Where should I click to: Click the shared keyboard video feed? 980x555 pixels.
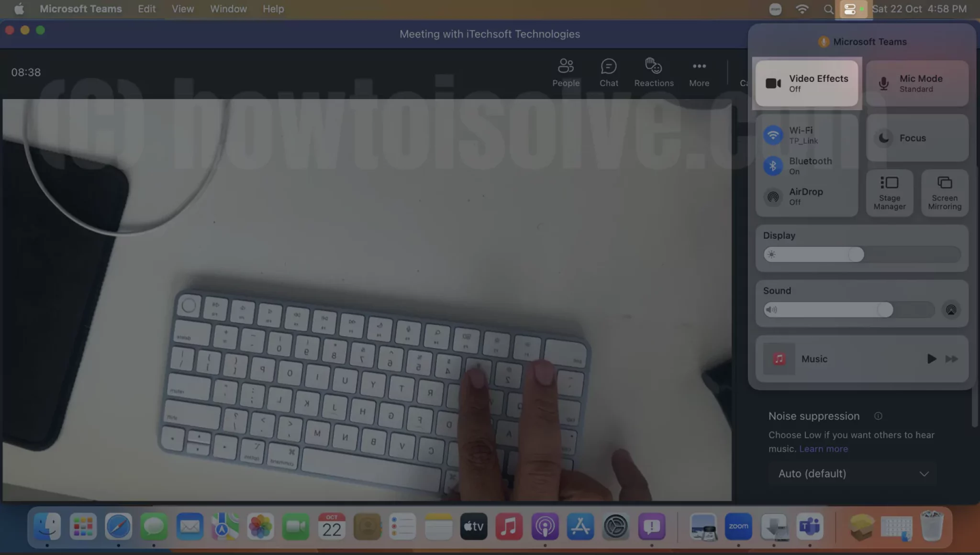coord(367,300)
